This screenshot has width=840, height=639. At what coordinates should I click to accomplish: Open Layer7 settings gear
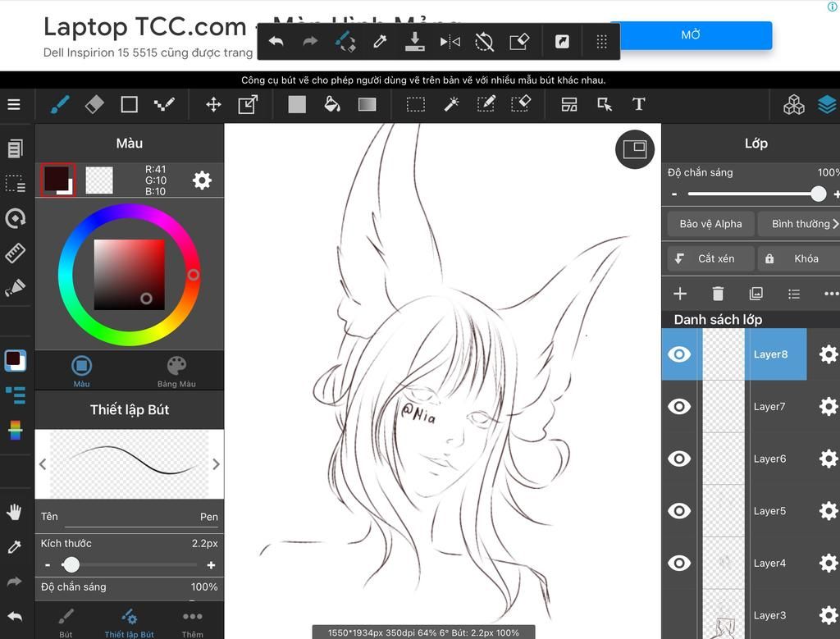coord(829,407)
